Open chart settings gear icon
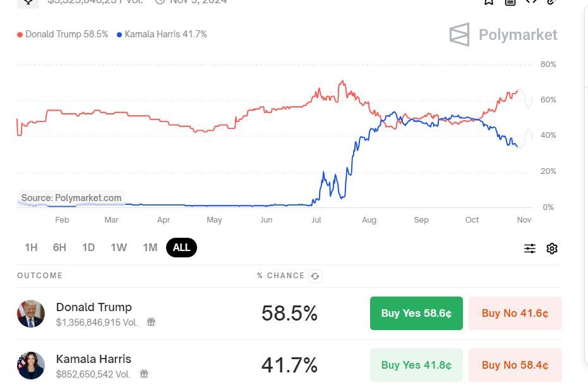The image size is (588, 387). click(x=552, y=249)
